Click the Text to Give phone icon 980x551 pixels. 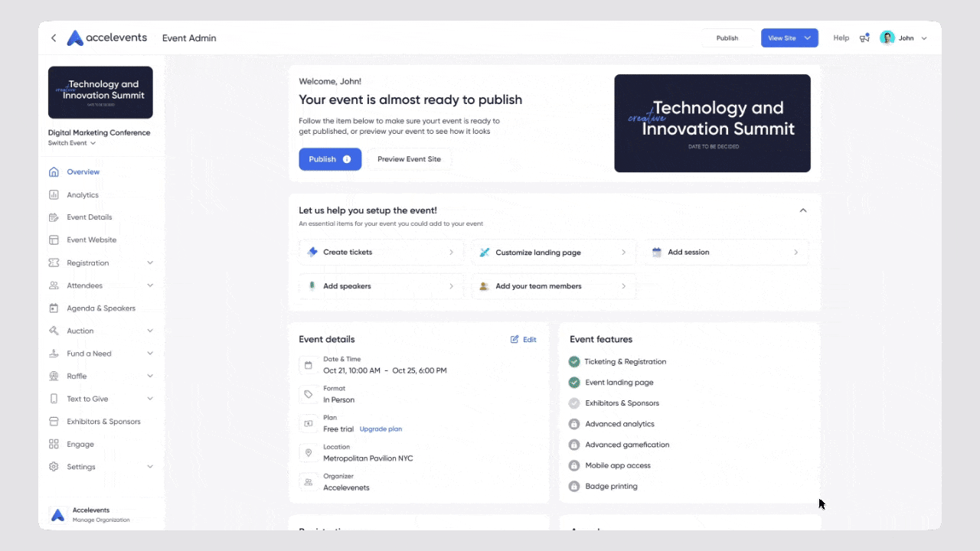pos(54,399)
